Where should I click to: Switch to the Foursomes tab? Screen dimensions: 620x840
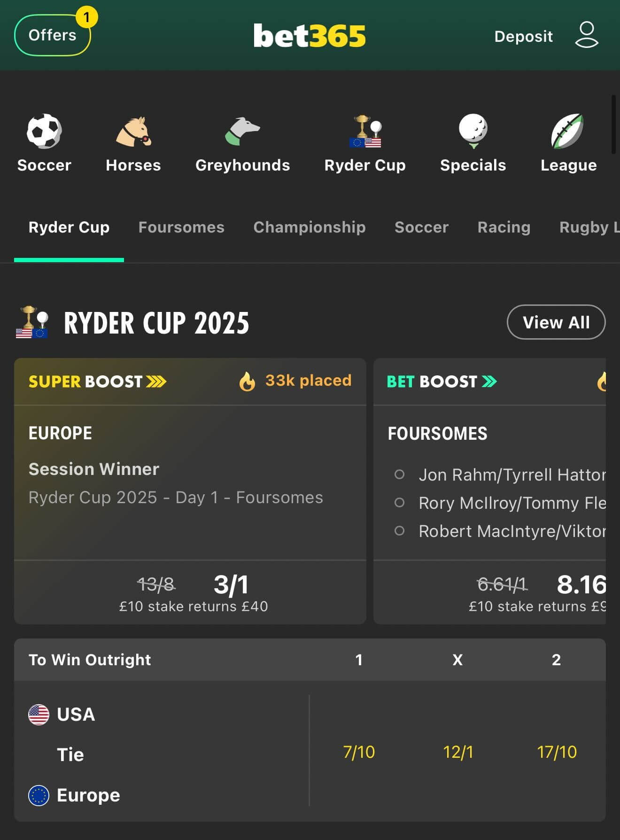(181, 227)
